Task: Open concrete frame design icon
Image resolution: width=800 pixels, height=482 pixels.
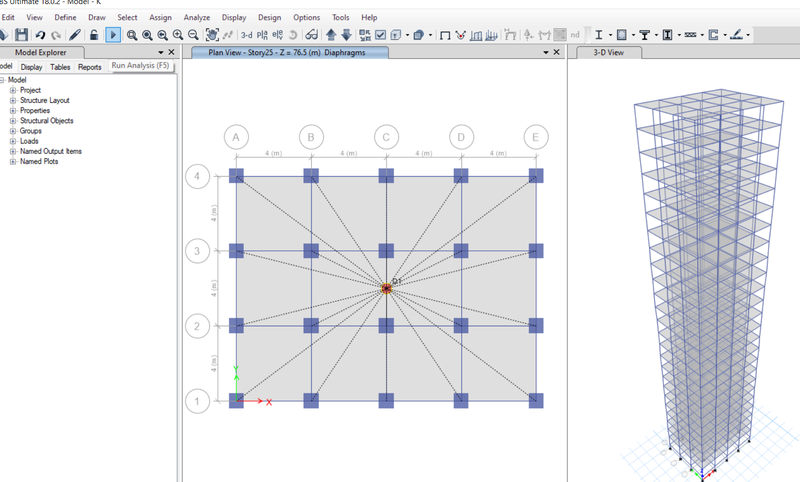Action: click(x=621, y=35)
